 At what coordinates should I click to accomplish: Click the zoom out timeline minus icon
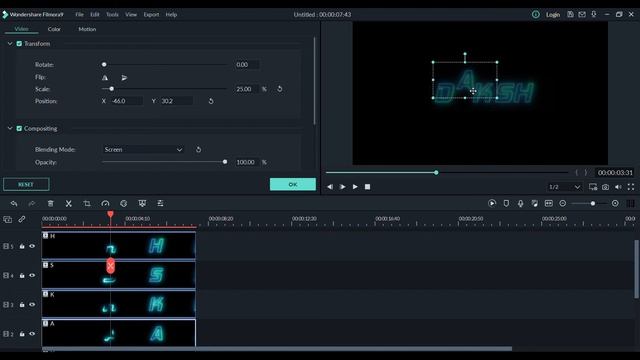click(x=562, y=203)
